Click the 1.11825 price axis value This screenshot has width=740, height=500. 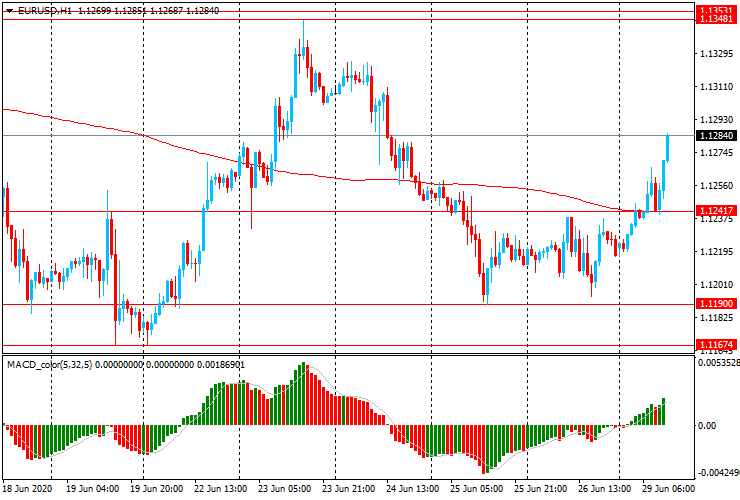tap(716, 318)
